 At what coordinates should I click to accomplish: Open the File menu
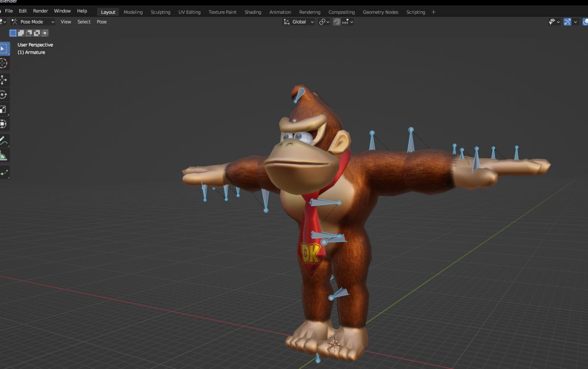pos(9,11)
